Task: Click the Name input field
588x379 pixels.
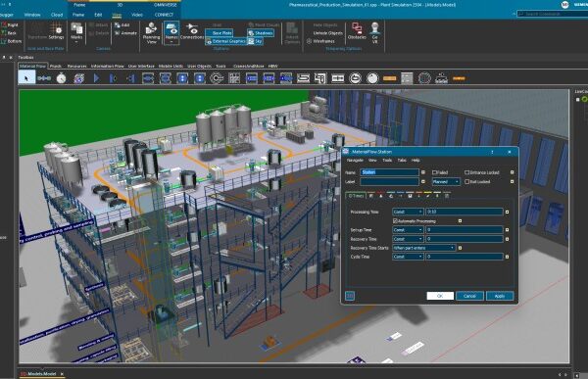Action: click(390, 172)
